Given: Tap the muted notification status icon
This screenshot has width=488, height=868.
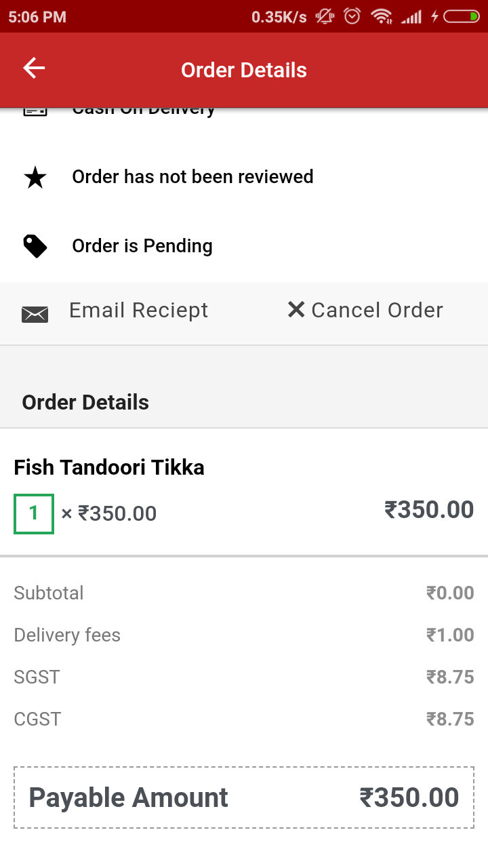Looking at the screenshot, I should [x=325, y=16].
